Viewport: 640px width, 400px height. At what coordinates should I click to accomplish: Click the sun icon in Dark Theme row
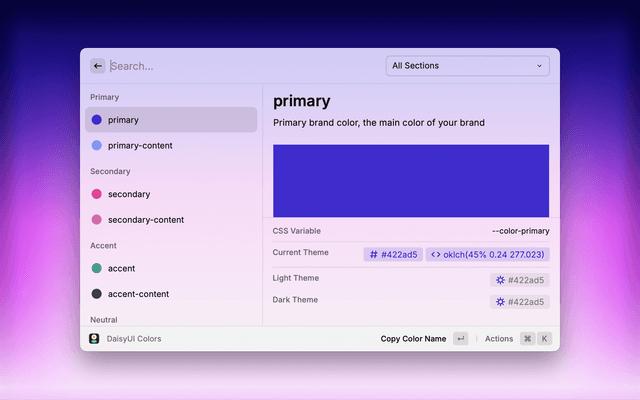(500, 302)
